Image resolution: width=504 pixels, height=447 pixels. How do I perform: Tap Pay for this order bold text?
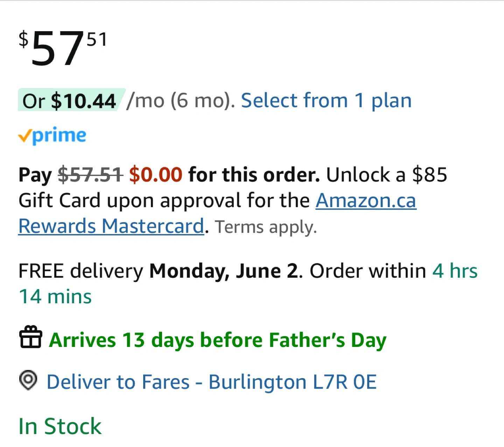point(169,175)
